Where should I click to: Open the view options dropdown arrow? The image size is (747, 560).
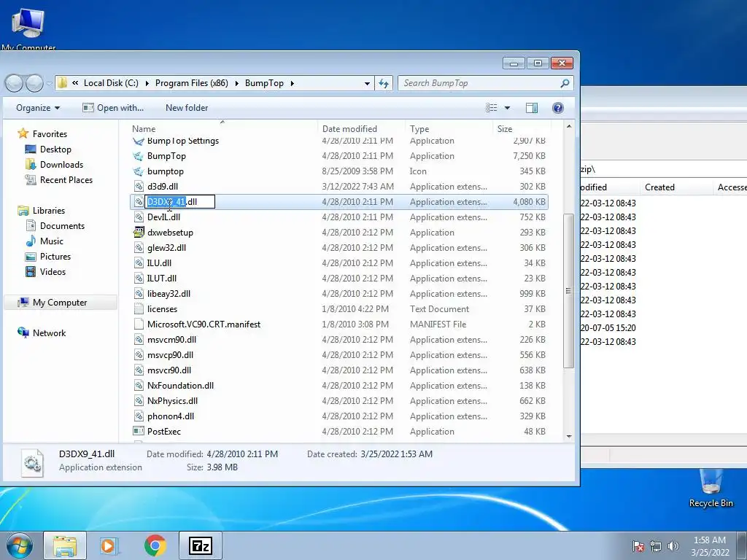tap(507, 108)
